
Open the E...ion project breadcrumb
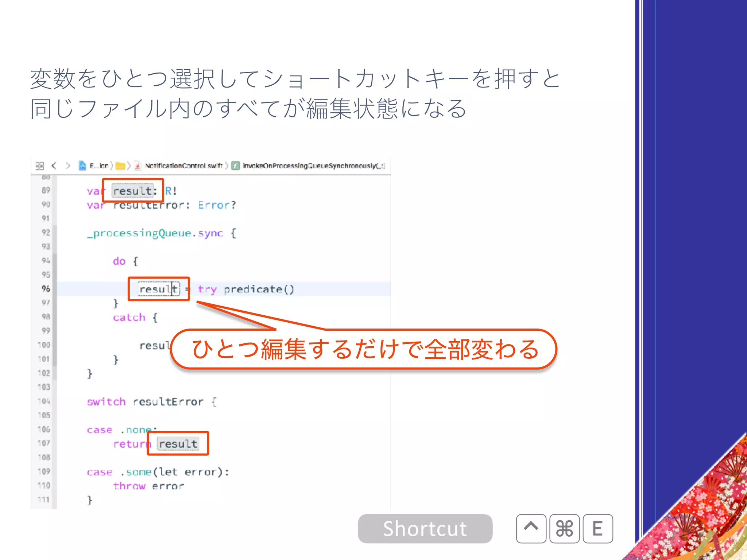click(99, 166)
